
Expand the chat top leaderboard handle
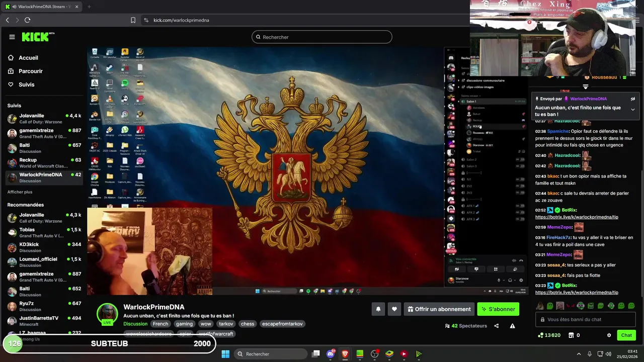click(585, 87)
